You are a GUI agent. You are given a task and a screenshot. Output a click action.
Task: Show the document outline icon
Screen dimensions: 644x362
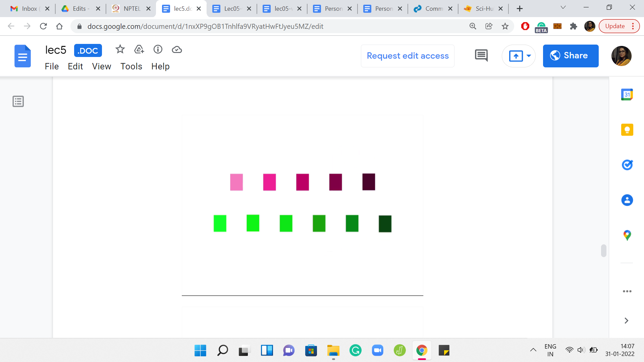coord(18,101)
